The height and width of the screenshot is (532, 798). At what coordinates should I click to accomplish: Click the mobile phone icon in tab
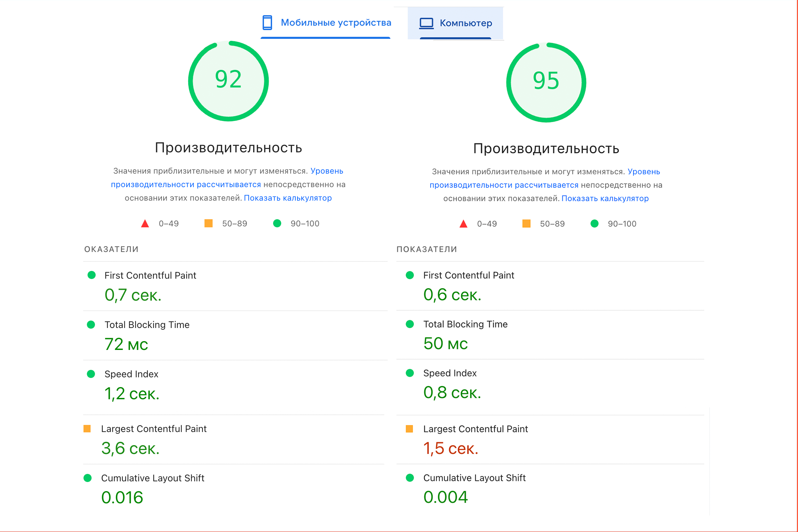point(267,22)
